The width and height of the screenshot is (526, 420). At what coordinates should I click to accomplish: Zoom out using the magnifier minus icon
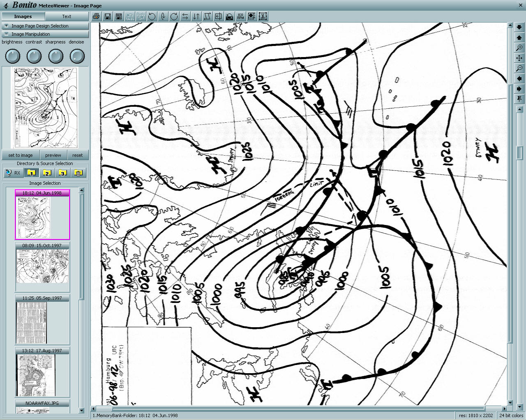pos(519,68)
